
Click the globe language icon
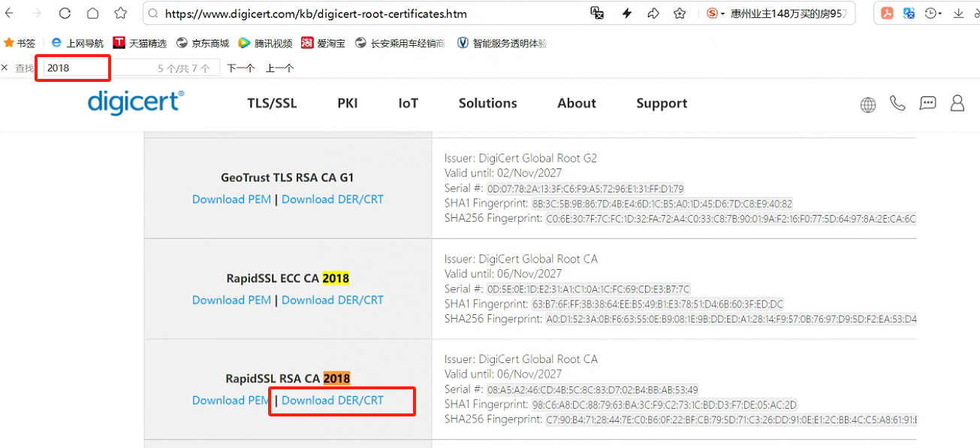point(868,104)
